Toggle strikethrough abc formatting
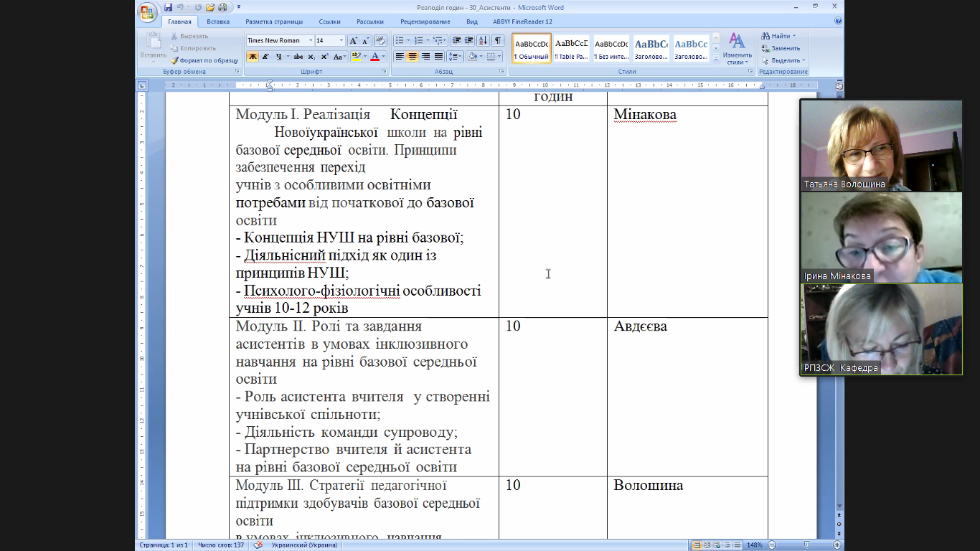 click(x=298, y=57)
